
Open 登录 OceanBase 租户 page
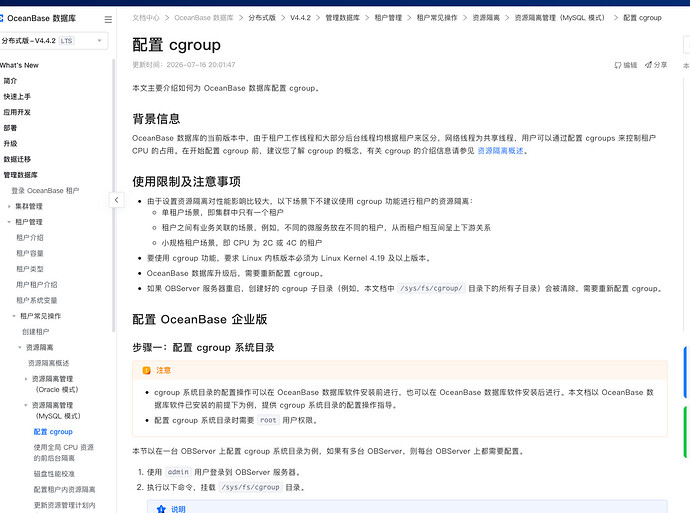[45, 191]
